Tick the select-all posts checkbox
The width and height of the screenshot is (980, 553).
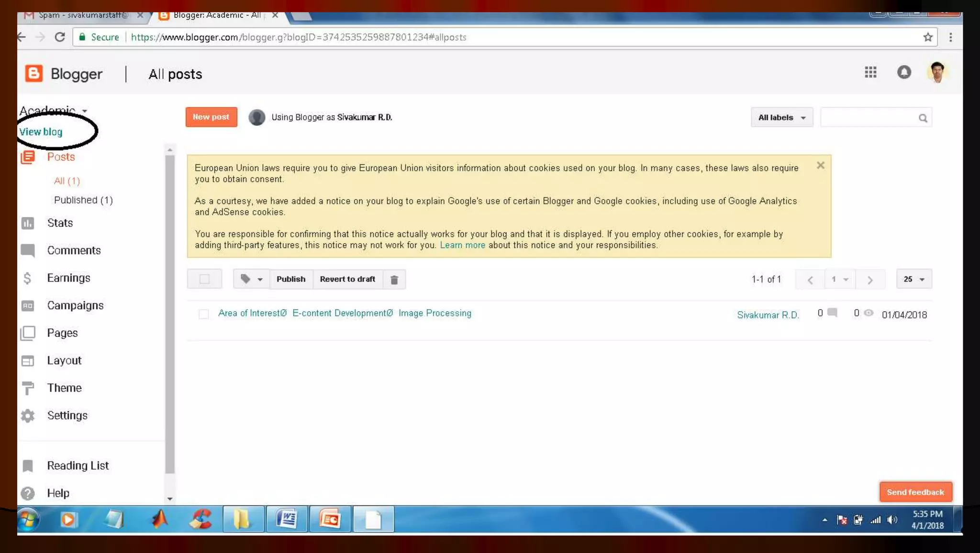pos(204,279)
